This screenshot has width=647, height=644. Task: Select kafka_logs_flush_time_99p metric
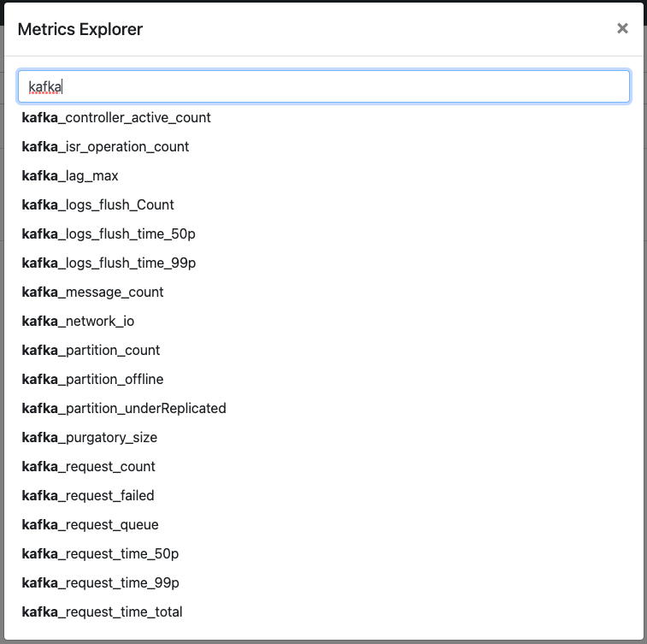[109, 263]
